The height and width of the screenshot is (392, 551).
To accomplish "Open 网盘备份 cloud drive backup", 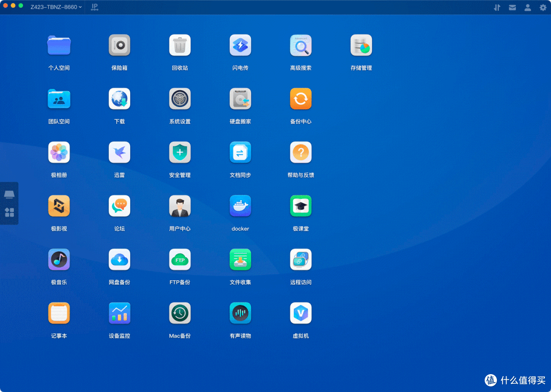I will pos(119,259).
